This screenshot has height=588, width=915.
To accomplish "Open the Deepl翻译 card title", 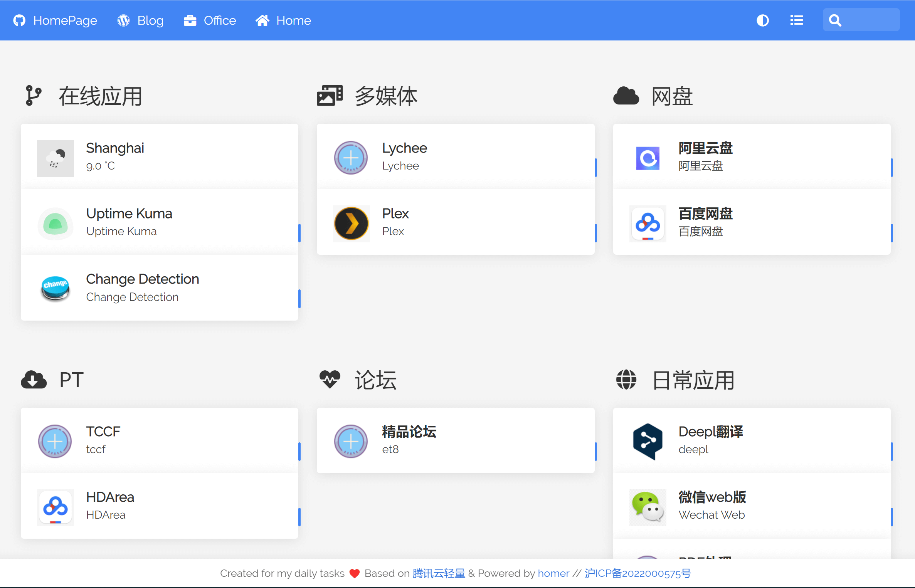I will coord(711,432).
